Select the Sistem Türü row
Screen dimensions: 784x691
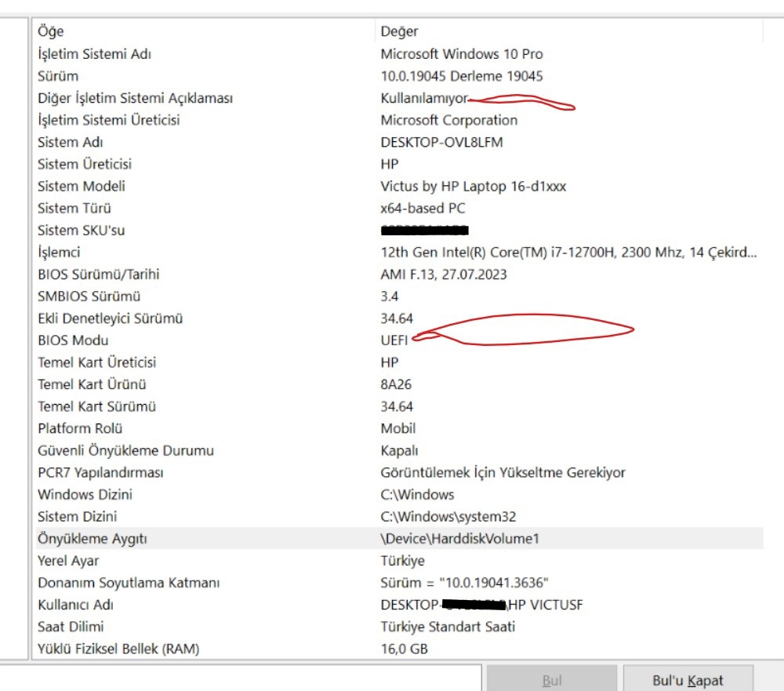[74, 208]
